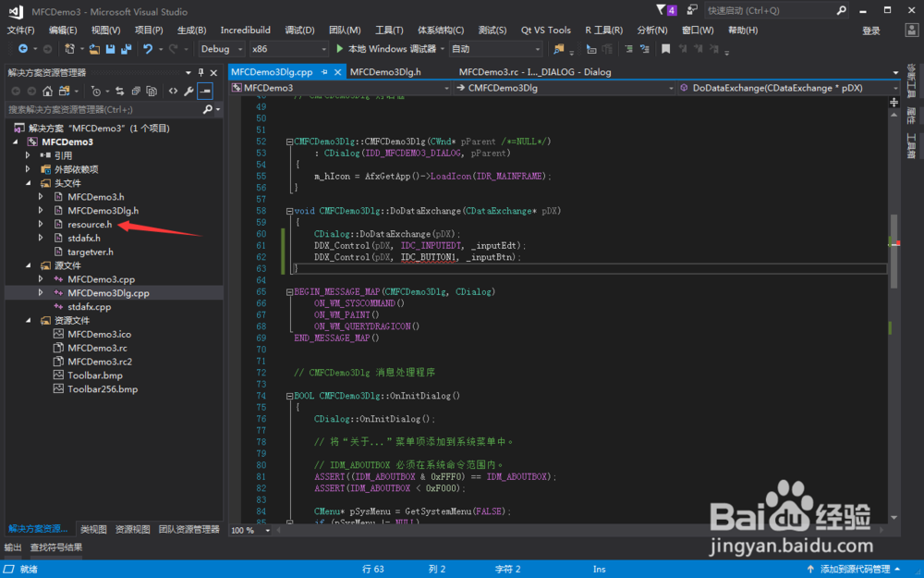Open the 调试(D) menu
This screenshot has height=578, width=924.
pyautogui.click(x=299, y=31)
